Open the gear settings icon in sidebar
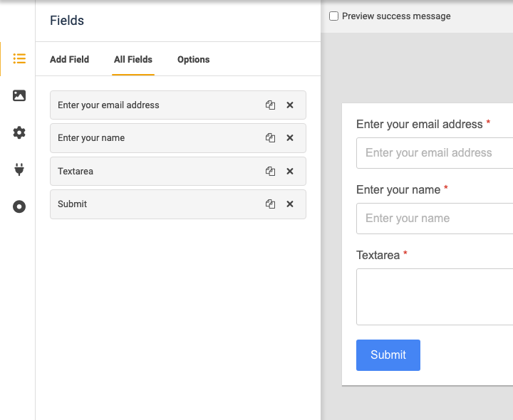The height and width of the screenshot is (420, 513). [19, 132]
